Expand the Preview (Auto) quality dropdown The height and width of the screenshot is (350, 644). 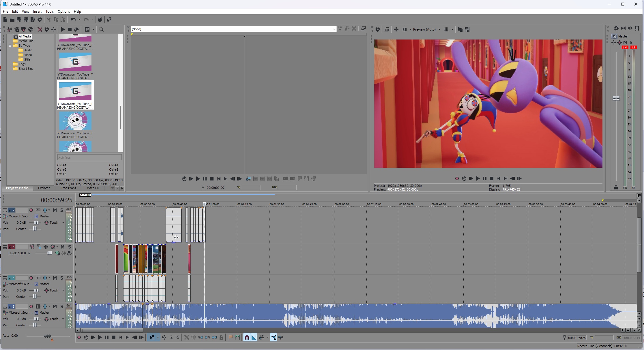point(439,29)
